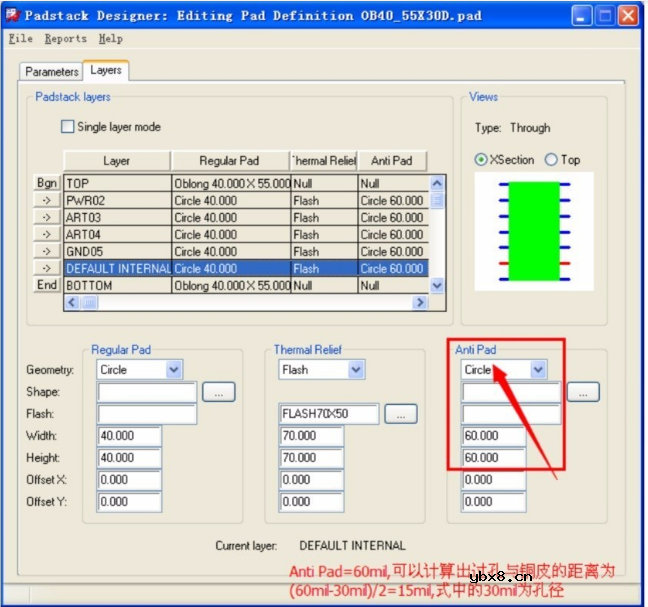Click the End button beside BOTTOM layer
Viewport: 648px width, 607px height.
tap(47, 286)
